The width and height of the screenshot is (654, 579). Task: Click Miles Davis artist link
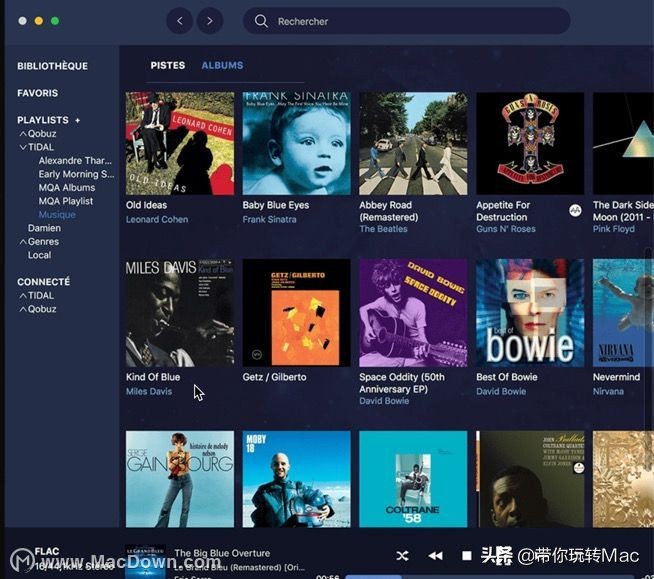click(149, 391)
